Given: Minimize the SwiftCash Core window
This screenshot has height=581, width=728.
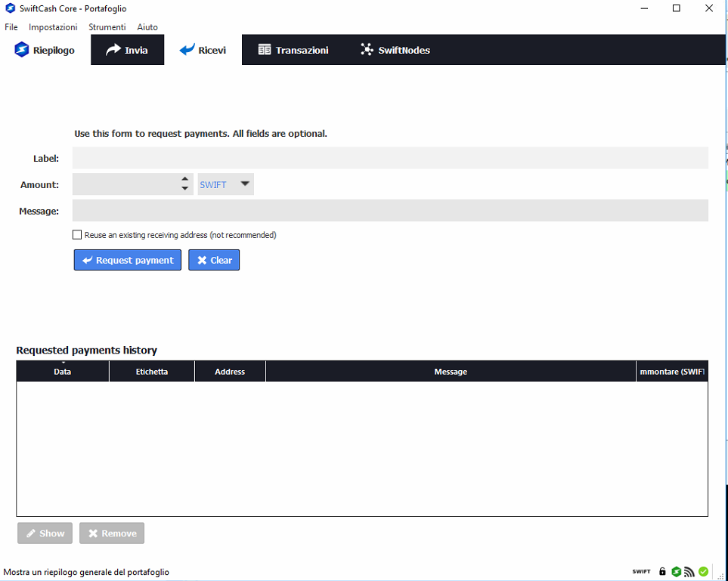Looking at the screenshot, I should tap(644, 8).
